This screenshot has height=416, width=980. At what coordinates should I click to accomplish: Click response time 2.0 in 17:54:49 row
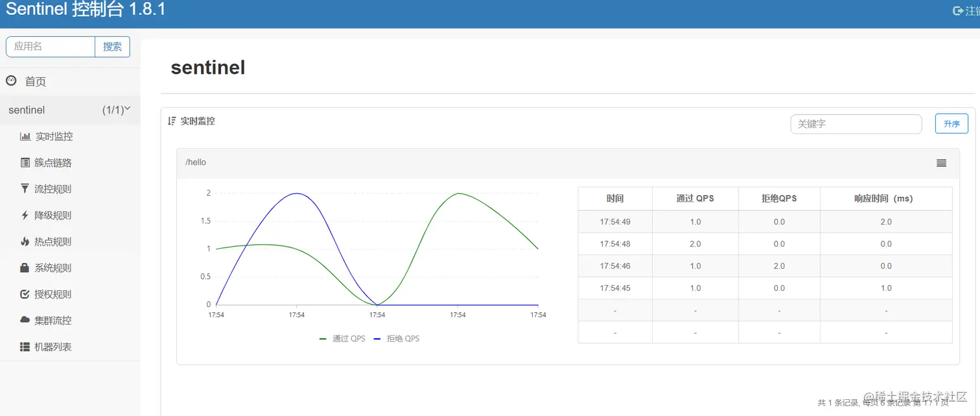(886, 222)
